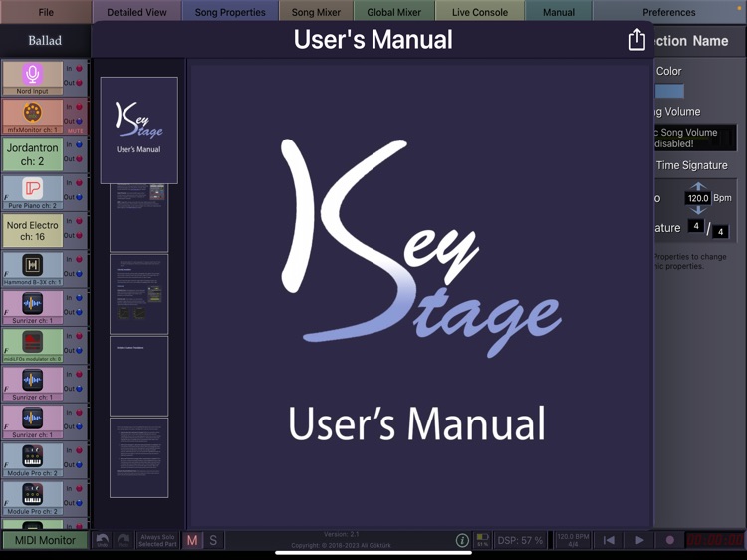
Task: Toggle the mfxMonitor Out indicator
Action: point(79,121)
